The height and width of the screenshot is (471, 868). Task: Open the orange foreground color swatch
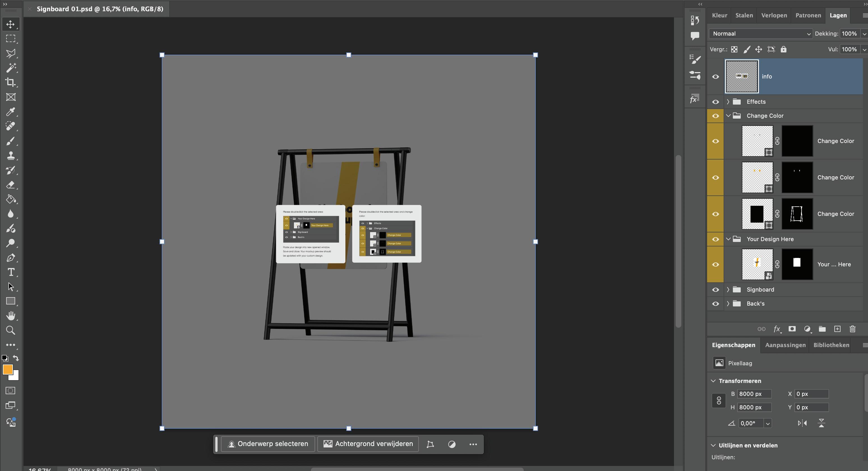coord(7,370)
